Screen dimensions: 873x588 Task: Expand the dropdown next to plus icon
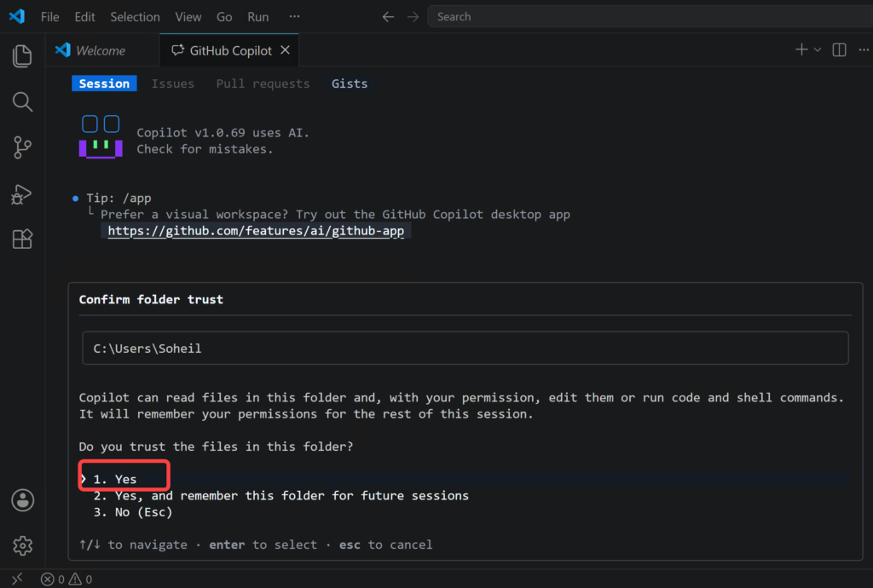pos(818,49)
